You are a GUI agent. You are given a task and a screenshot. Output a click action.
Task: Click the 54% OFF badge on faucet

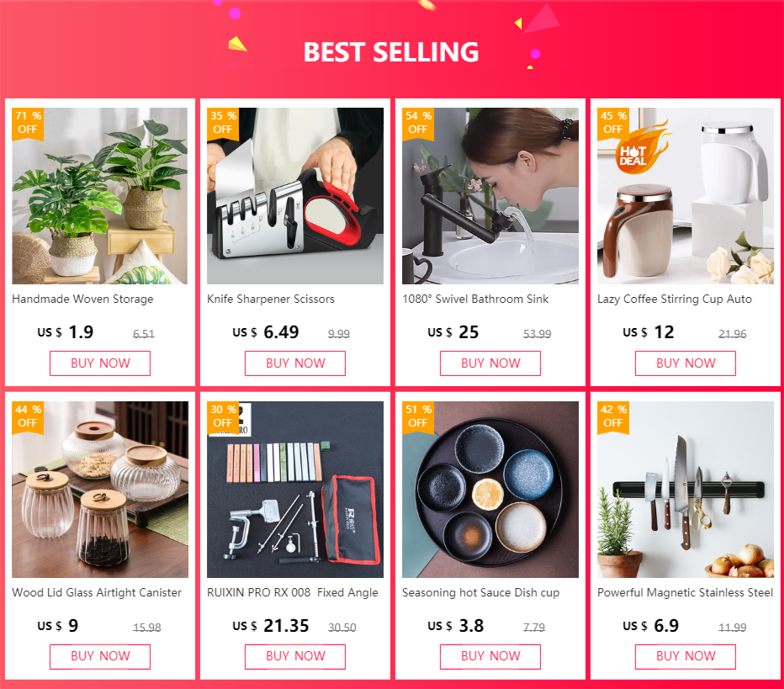(418, 124)
